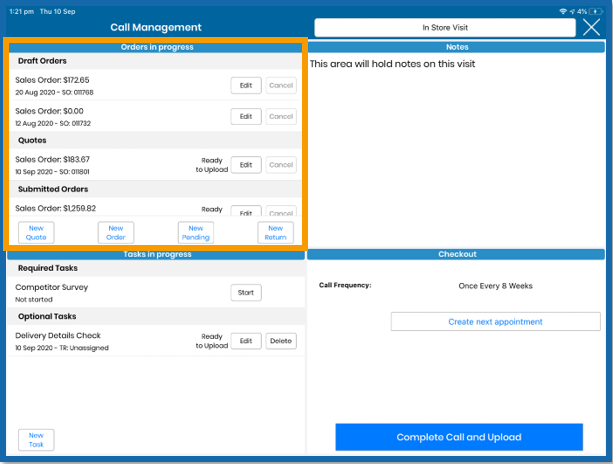Viewport: 613px width, 464px height.
Task: Cancel the $0.00 draft sales order
Action: point(281,116)
